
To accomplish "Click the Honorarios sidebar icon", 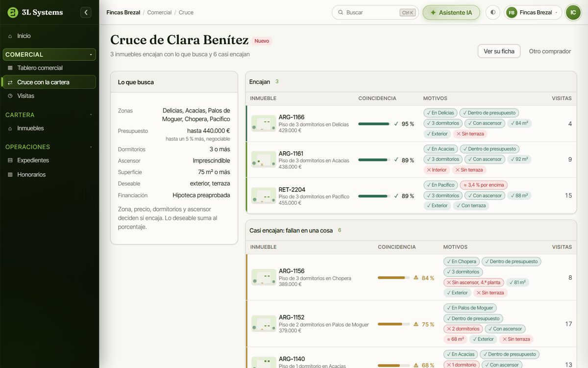I will [10, 174].
